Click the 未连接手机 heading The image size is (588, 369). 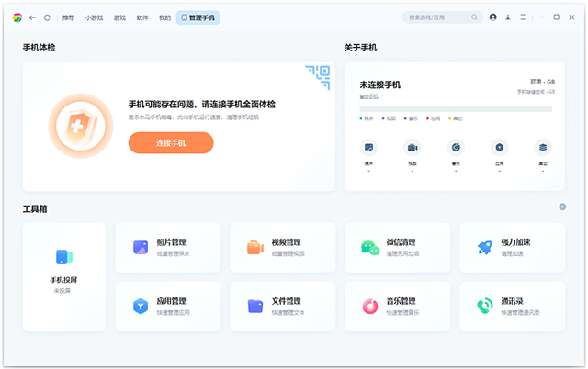click(x=379, y=85)
